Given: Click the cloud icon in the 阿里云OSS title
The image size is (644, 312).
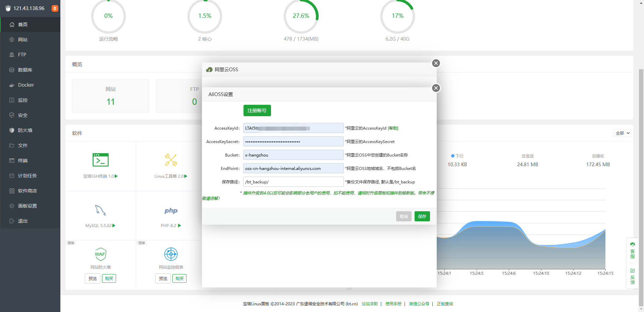Looking at the screenshot, I should coord(209,70).
